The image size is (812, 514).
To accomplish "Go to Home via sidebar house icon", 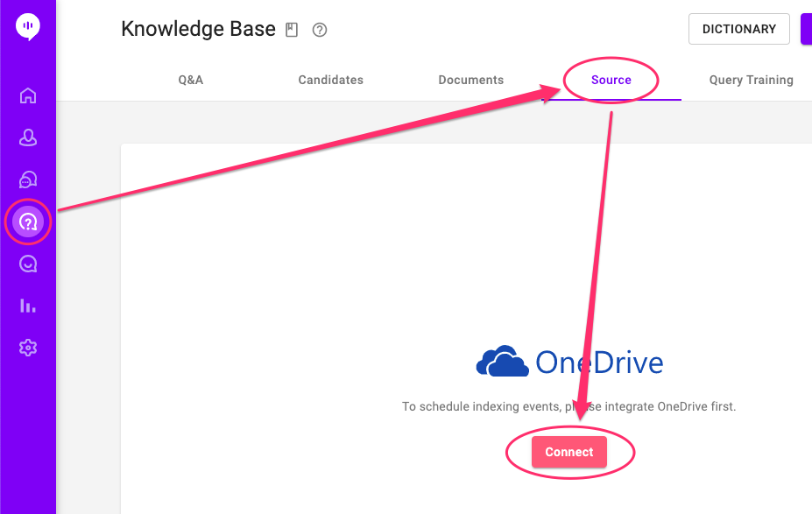I will pyautogui.click(x=28, y=95).
